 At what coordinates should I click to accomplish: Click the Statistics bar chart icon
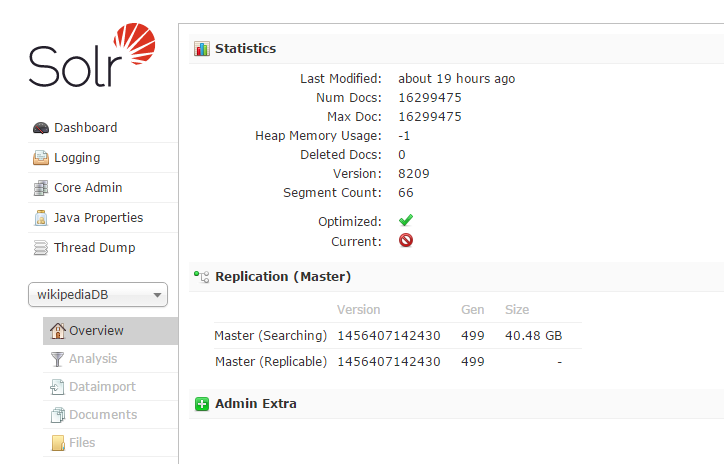point(202,48)
